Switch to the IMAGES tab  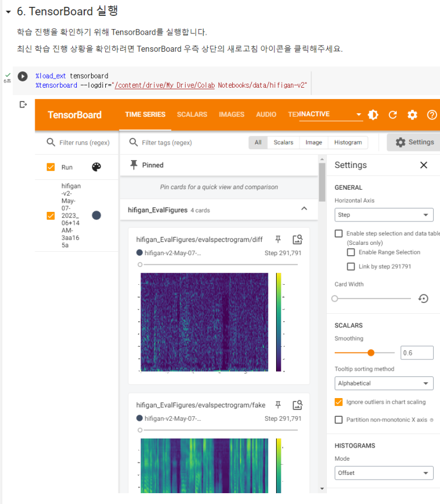[232, 114]
